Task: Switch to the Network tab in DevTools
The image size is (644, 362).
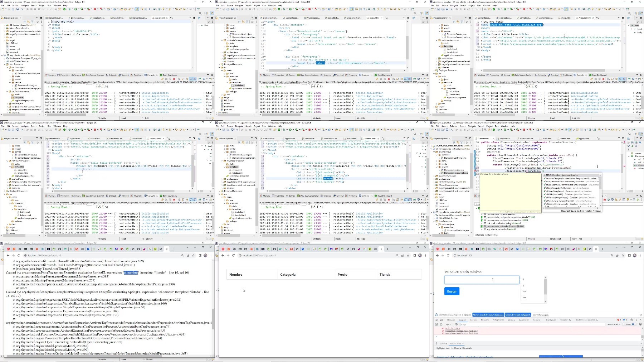Action: (x=485, y=320)
